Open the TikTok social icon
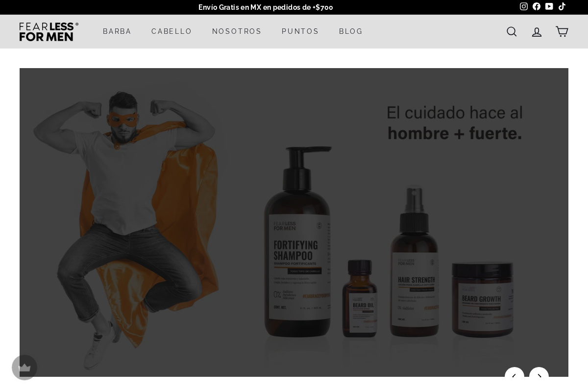The image size is (588, 392). pyautogui.click(x=562, y=6)
